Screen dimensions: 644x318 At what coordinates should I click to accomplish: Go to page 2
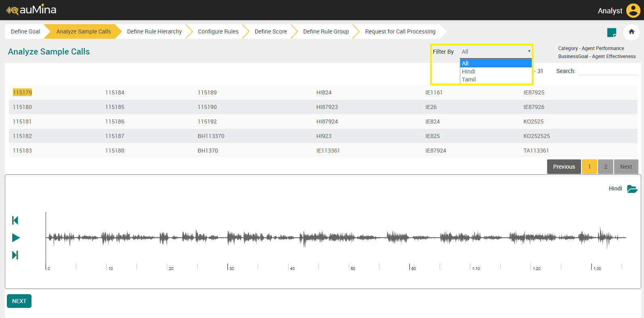pos(606,167)
